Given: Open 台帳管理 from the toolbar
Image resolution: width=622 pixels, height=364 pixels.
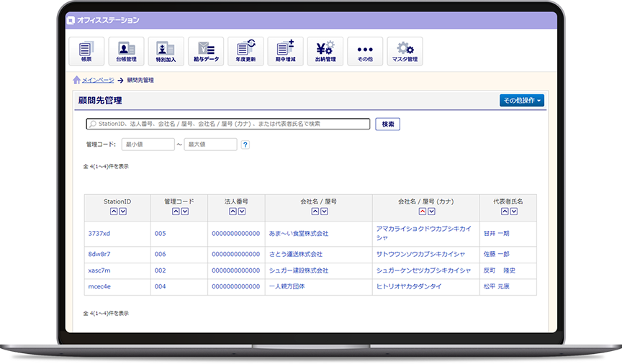Looking at the screenshot, I should (126, 51).
